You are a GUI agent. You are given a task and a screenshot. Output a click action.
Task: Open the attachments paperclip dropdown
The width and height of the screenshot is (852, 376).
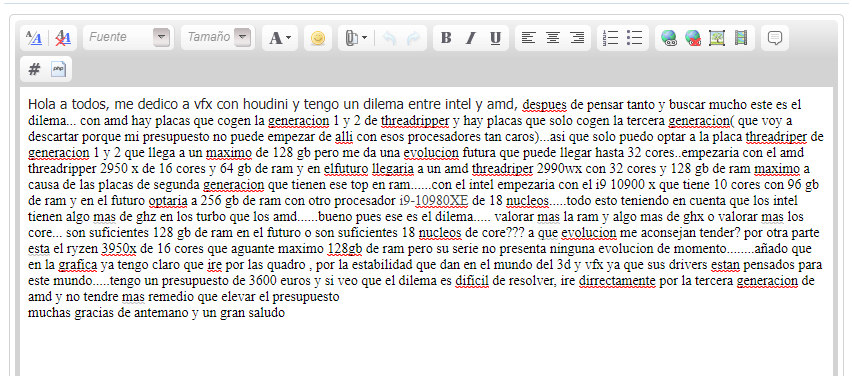point(356,38)
